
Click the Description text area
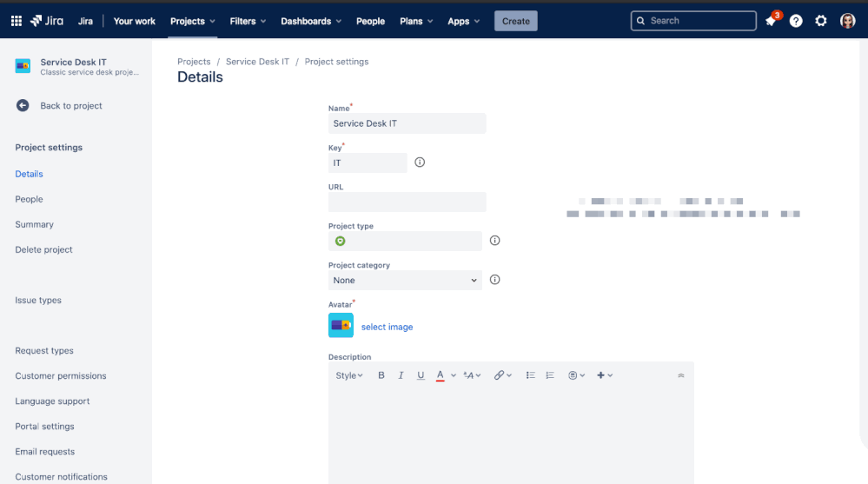point(511,436)
